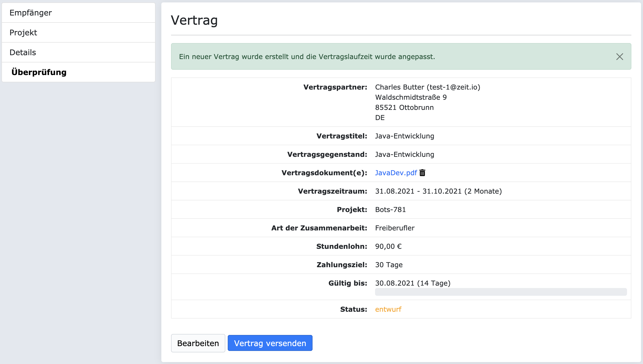Click the Zahlungsziel value 30 Tage
643x364 pixels.
(x=389, y=265)
